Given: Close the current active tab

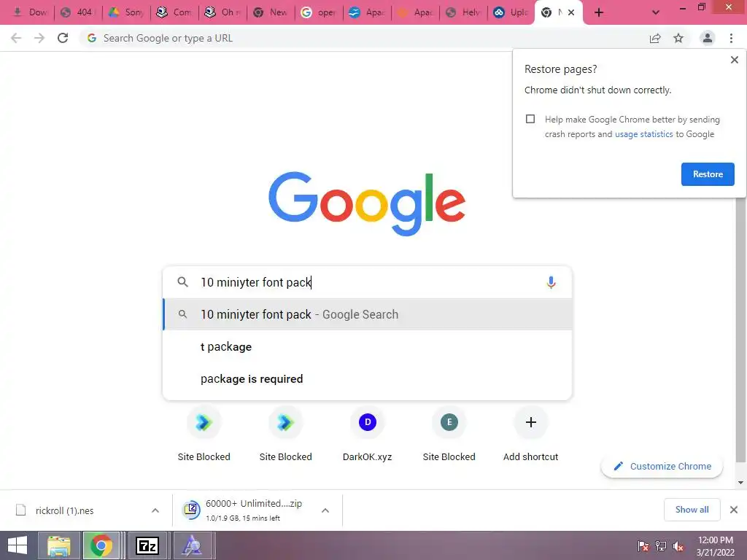Looking at the screenshot, I should [x=570, y=12].
